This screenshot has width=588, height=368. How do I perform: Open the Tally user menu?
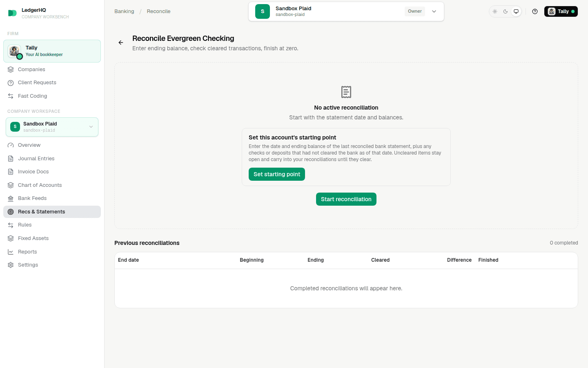pyautogui.click(x=561, y=11)
